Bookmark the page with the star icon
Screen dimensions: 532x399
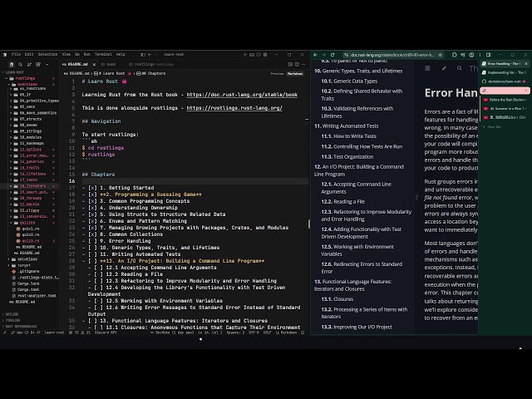(441, 55)
